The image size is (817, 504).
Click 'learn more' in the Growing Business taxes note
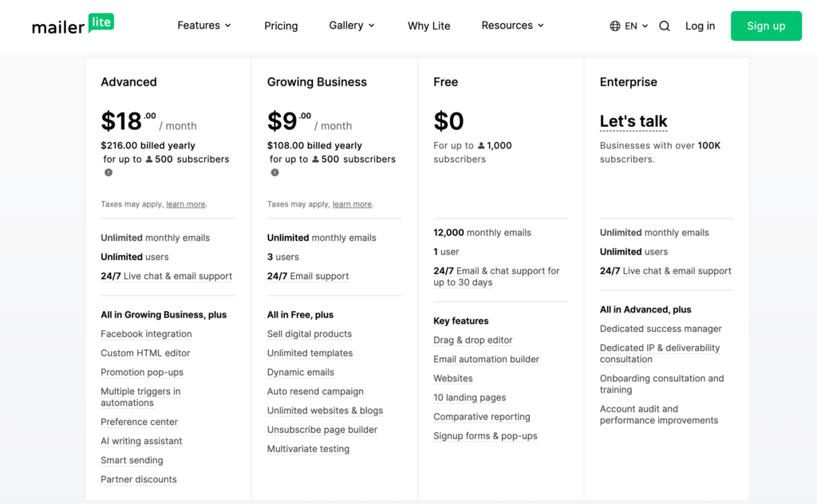pos(351,204)
